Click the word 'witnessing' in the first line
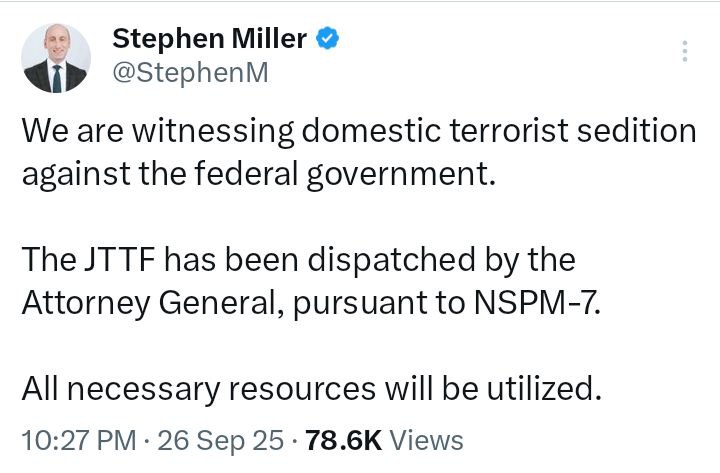Viewport: 720px width, 473px height. pos(213,131)
